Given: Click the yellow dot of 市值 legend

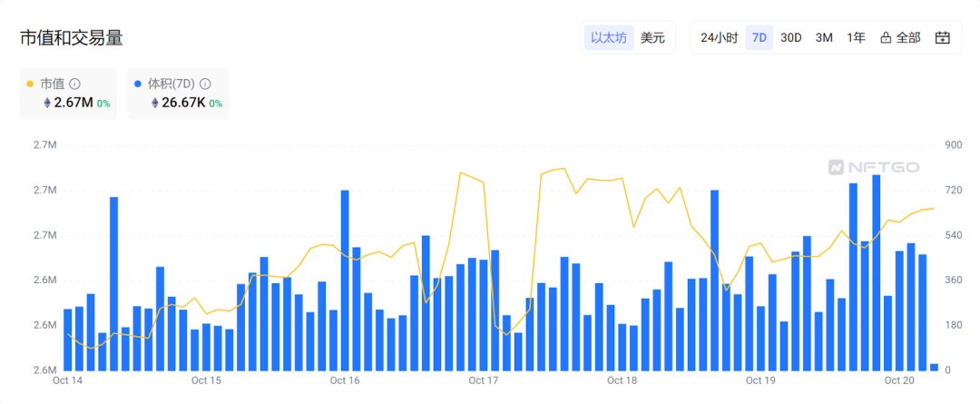Looking at the screenshot, I should (x=31, y=84).
